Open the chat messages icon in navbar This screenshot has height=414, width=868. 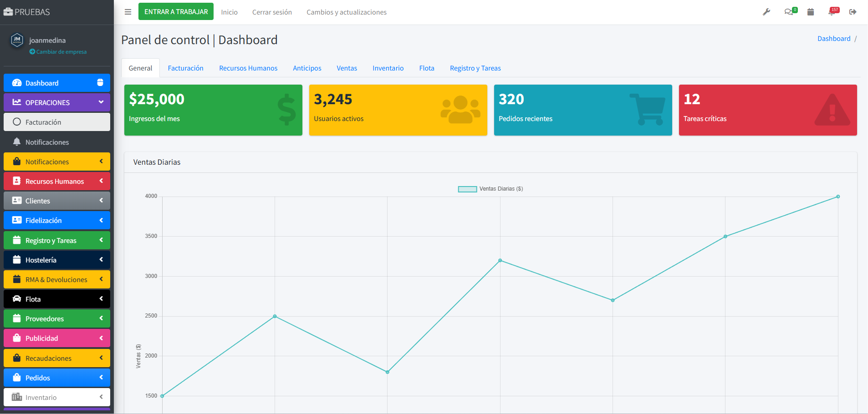(789, 12)
